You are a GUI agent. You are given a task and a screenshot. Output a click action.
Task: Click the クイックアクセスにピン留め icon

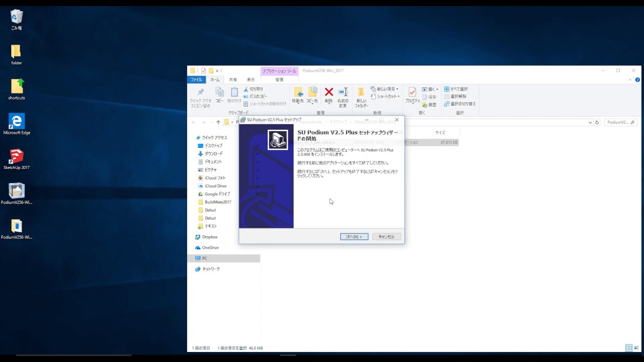200,98
